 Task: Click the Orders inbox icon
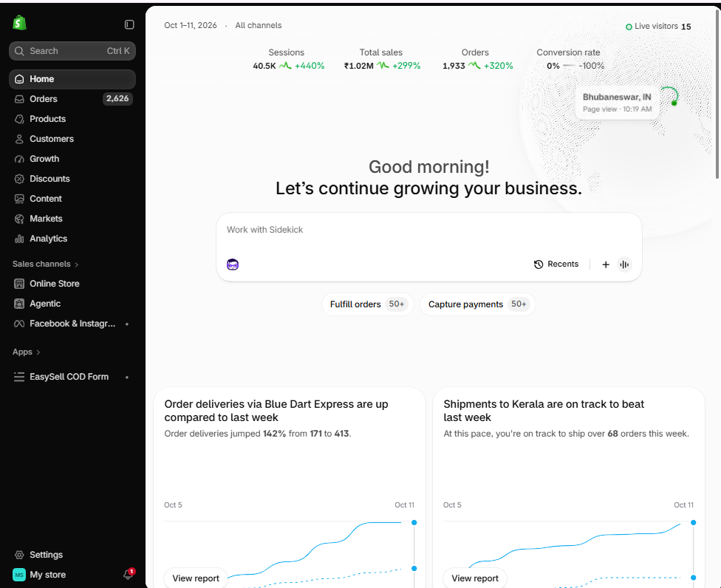19,99
